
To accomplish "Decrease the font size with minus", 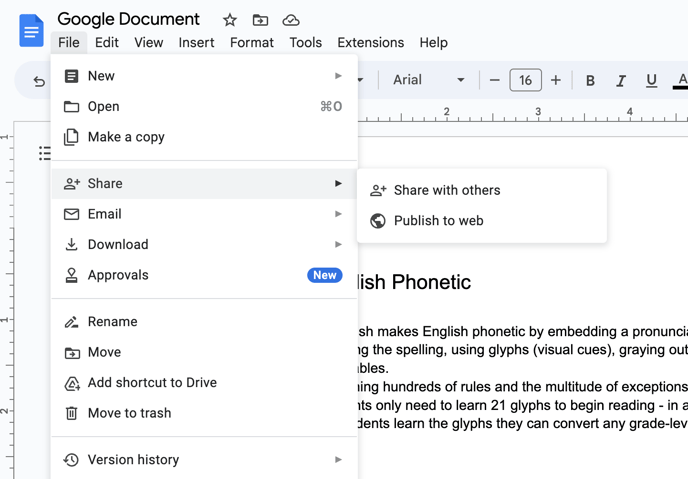I will point(494,80).
